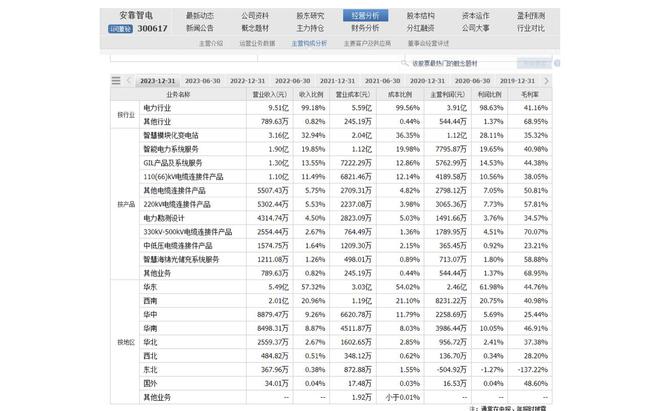Click the search magnifier icon

point(405,63)
